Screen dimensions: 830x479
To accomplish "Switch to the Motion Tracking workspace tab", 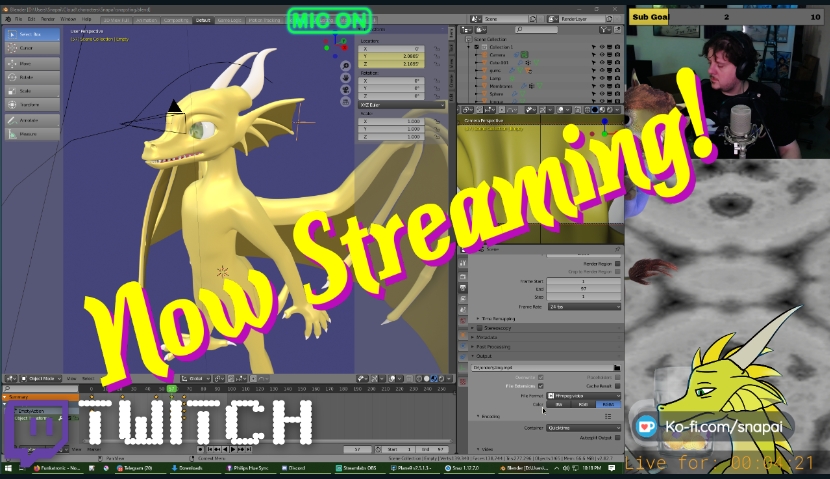I will (264, 20).
